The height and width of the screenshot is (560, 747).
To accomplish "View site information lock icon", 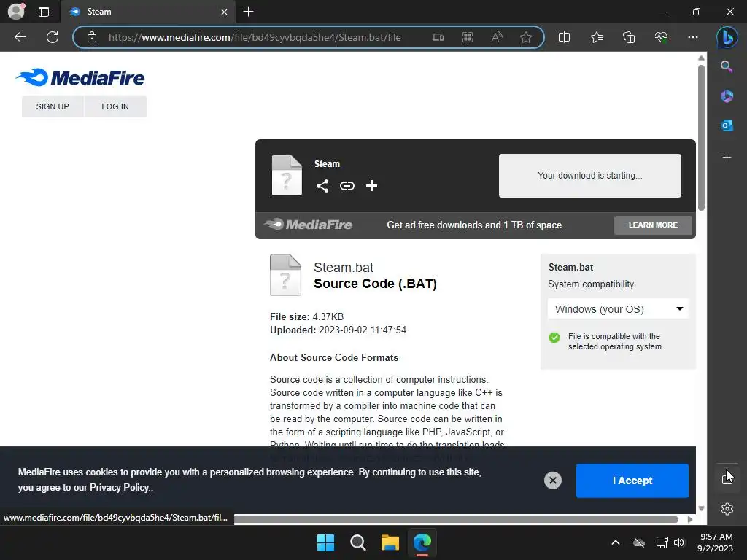I will click(x=92, y=37).
